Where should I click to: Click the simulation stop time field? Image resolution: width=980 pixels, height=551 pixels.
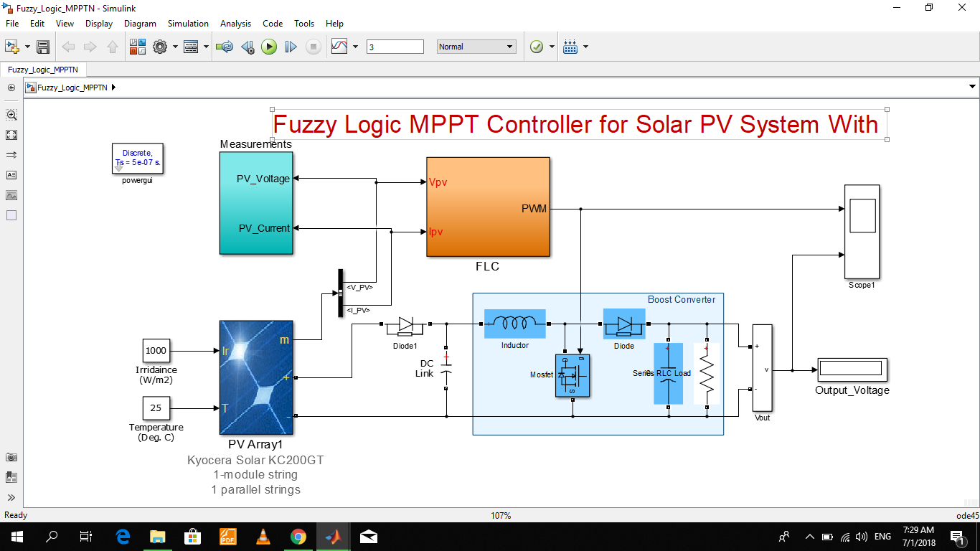click(395, 47)
